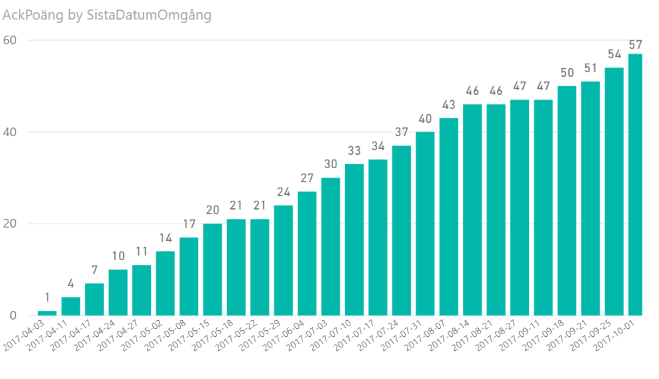Click the bar labeled 14
The image size is (659, 379).
point(165,283)
